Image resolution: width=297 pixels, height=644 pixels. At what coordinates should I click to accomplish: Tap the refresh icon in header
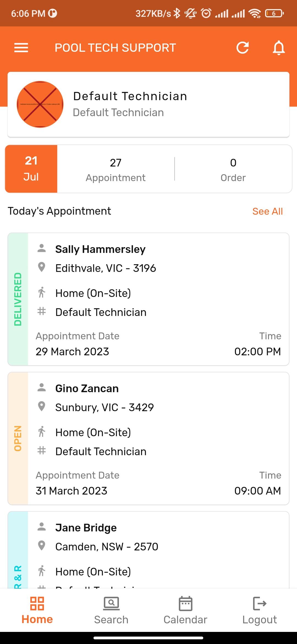tap(243, 48)
